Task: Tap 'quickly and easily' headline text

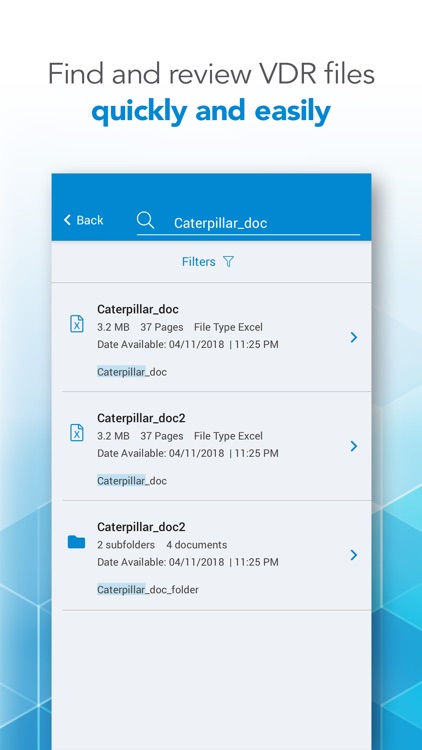Action: [x=211, y=111]
